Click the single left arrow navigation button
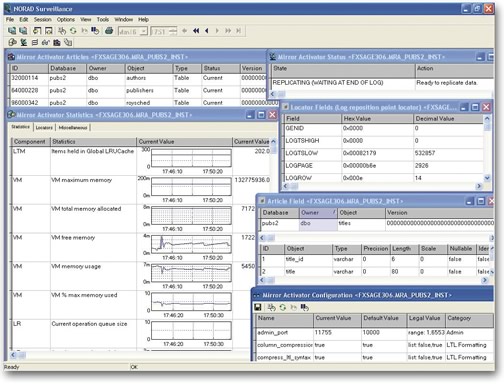 (x=207, y=31)
